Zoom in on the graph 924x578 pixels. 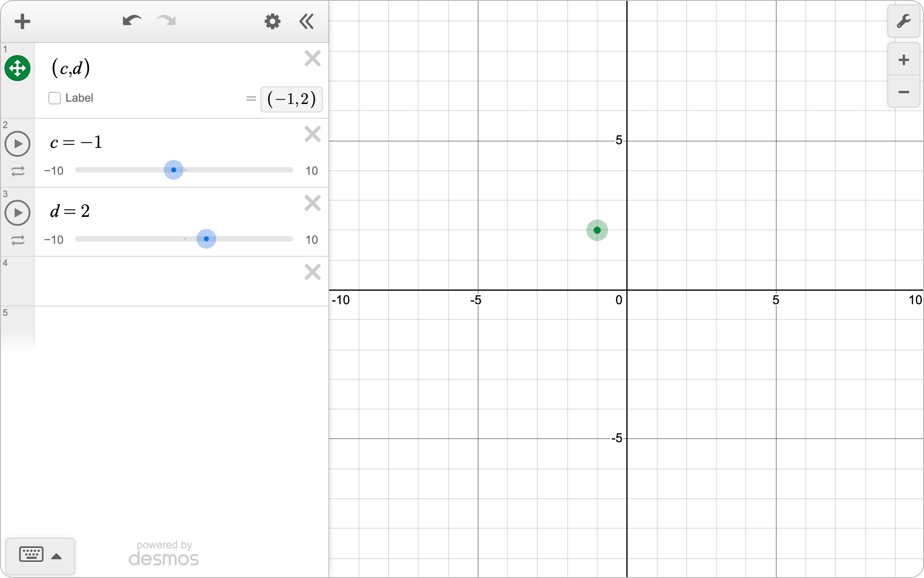(x=903, y=60)
